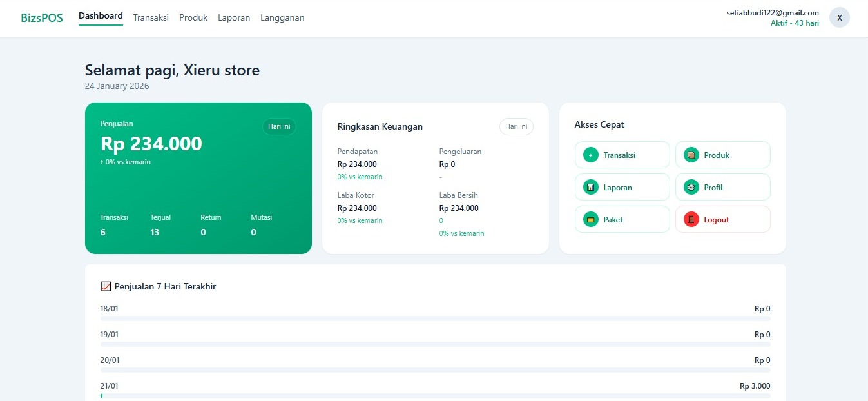This screenshot has height=401, width=868.
Task: Open the X profile avatar in the top corner
Action: point(839,17)
